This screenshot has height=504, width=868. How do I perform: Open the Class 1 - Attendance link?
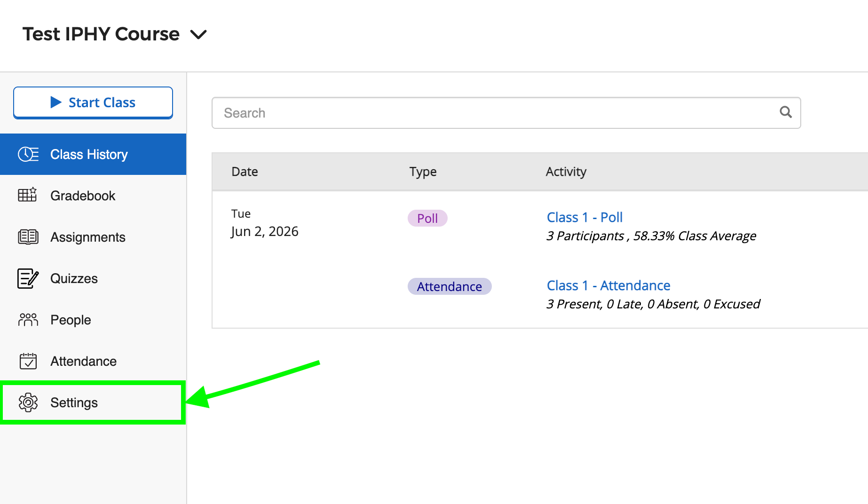(x=608, y=285)
